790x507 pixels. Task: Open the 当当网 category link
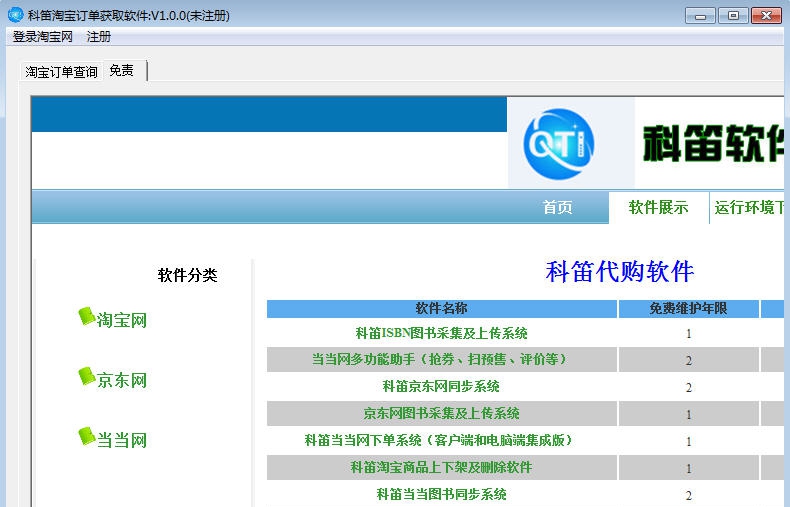[x=121, y=440]
